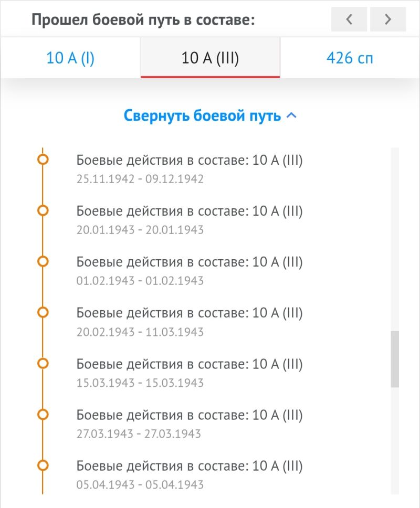Click timeline marker for 05.04.1943 entry
This screenshot has height=508, width=420.
coord(43,465)
